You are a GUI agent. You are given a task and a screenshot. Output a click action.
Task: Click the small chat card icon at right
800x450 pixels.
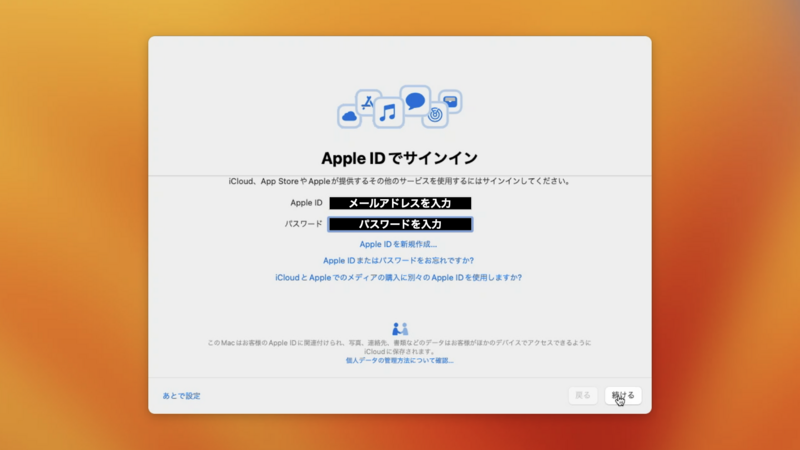tap(451, 101)
